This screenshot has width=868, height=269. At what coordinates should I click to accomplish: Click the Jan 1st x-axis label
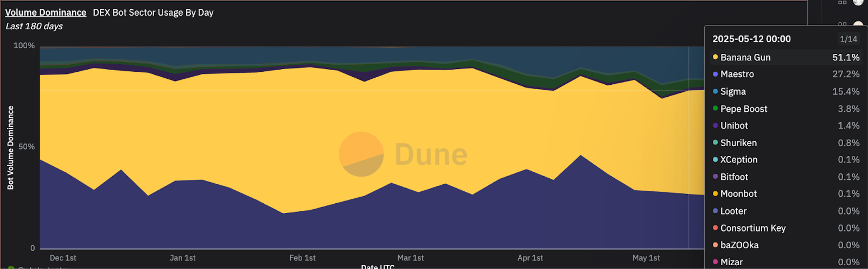click(182, 258)
